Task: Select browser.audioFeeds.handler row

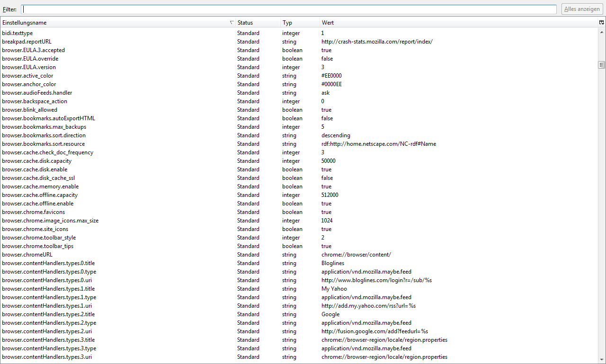Action: click(x=299, y=93)
